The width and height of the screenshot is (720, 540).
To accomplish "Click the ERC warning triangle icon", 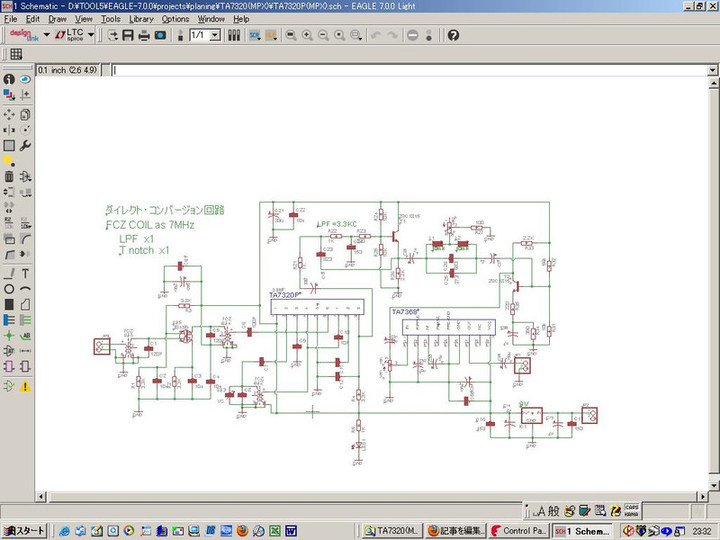I will coord(25,385).
